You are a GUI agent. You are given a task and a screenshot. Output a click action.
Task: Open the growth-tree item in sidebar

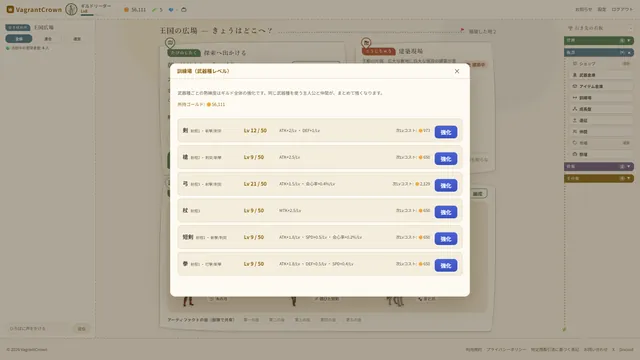(x=601, y=109)
